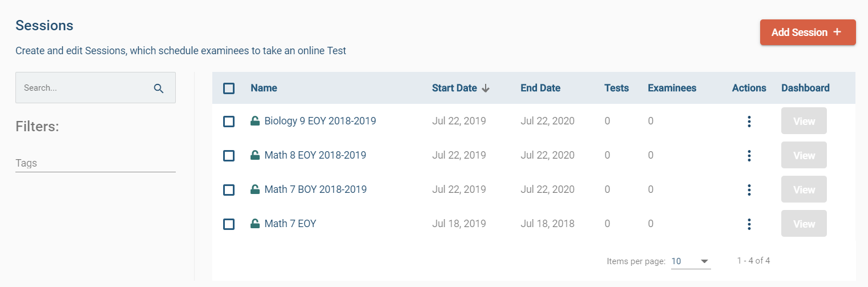Click the Start Date sort arrow
This screenshot has height=287, width=868.
click(x=486, y=88)
